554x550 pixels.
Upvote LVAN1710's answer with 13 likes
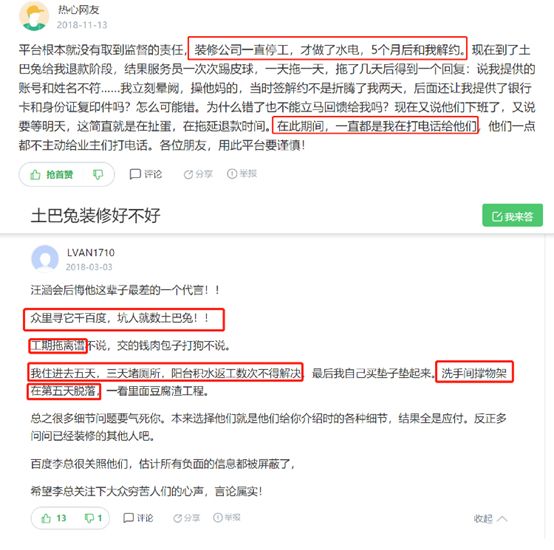click(x=54, y=518)
